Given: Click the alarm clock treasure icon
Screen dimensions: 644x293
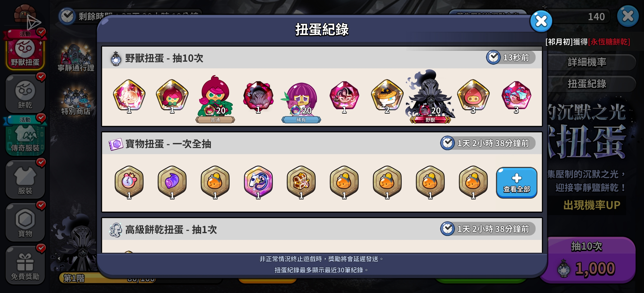Looking at the screenshot, I should coord(129,182).
